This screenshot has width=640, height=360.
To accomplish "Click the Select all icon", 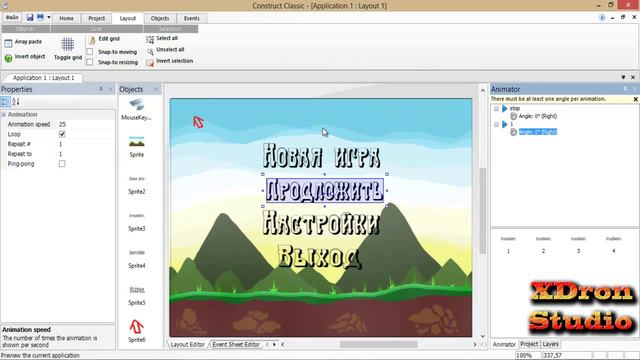I will pos(150,39).
